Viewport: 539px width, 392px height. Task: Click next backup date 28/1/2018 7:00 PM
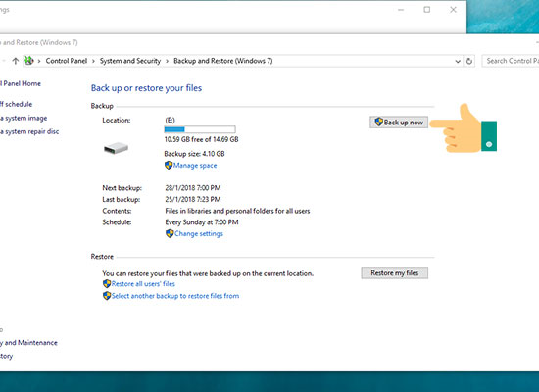click(193, 188)
